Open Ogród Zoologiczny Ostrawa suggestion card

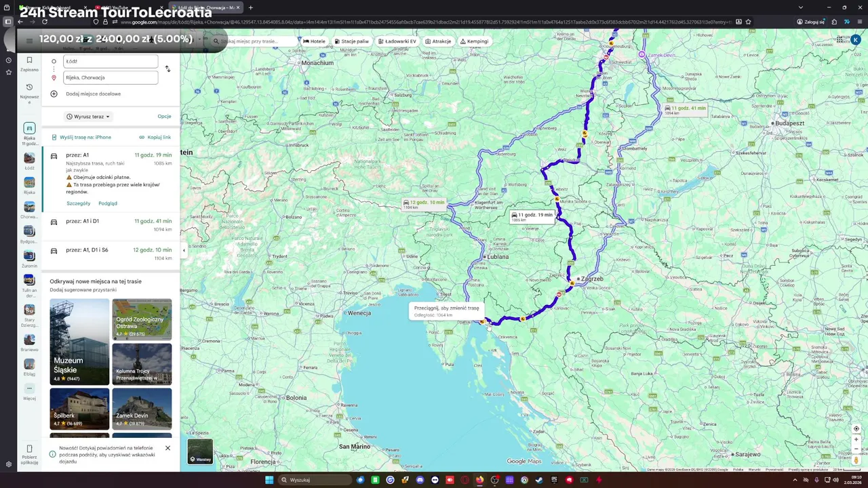pos(142,319)
